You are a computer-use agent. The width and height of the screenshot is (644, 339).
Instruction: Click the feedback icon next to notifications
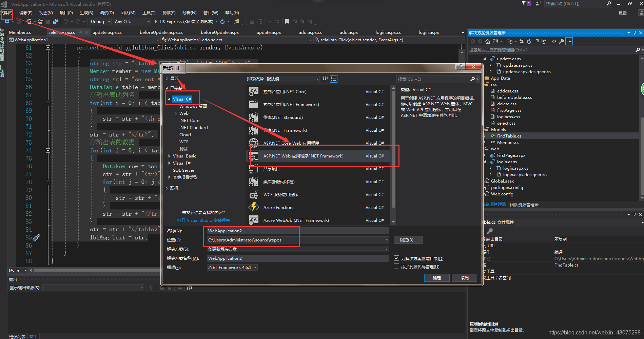point(538,3)
